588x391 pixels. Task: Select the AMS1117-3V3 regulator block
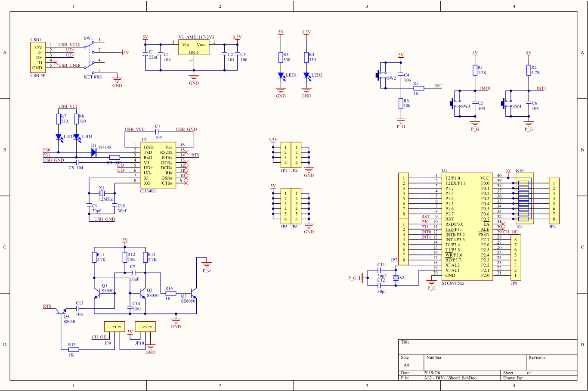tap(194, 47)
